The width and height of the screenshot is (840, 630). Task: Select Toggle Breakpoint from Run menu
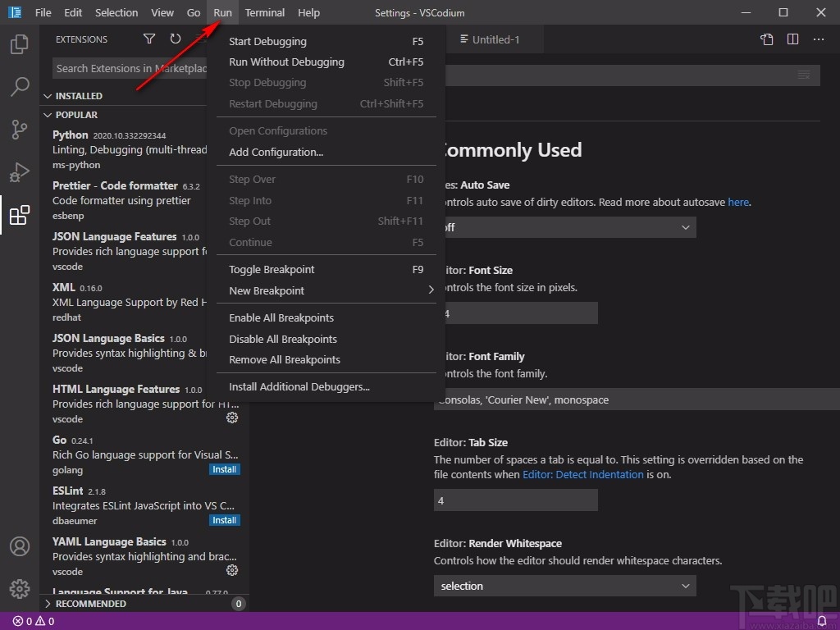[x=272, y=270]
